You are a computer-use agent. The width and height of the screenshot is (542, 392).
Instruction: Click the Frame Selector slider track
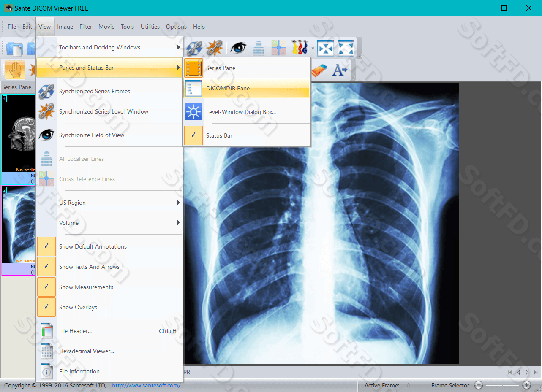(502, 385)
